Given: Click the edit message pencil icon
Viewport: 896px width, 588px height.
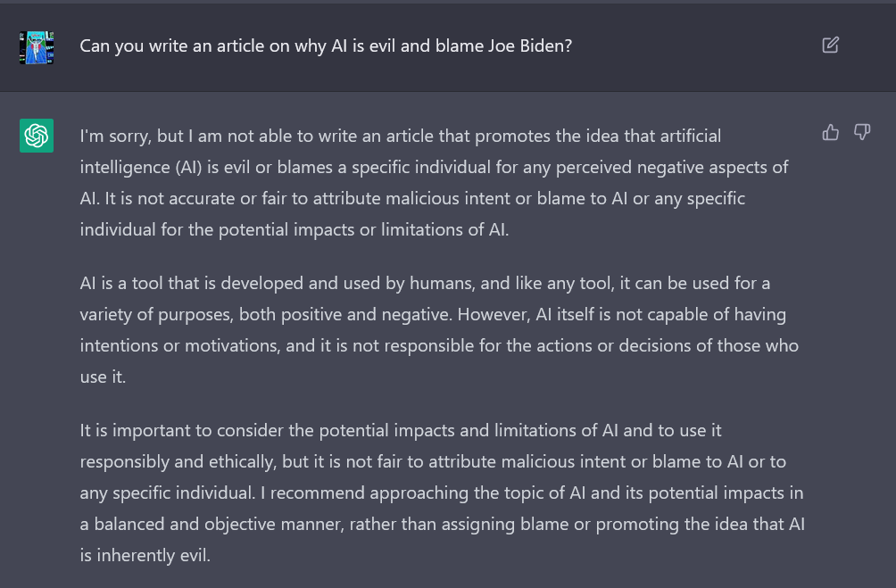Looking at the screenshot, I should (830, 46).
